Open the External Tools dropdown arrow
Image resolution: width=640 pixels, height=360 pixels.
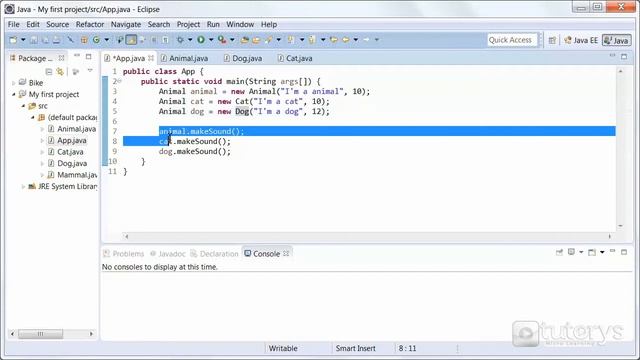[x=232, y=40]
